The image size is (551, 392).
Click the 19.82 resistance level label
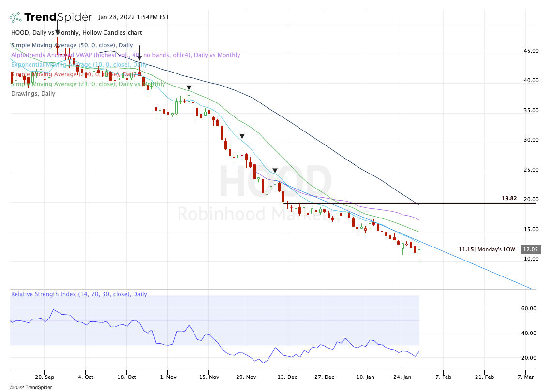(509, 198)
